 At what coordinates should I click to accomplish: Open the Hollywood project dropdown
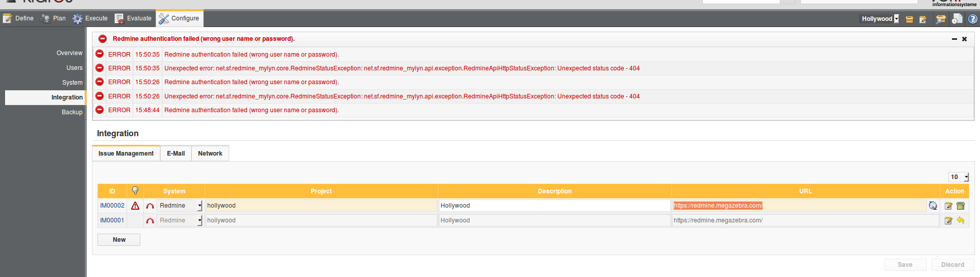pos(896,19)
